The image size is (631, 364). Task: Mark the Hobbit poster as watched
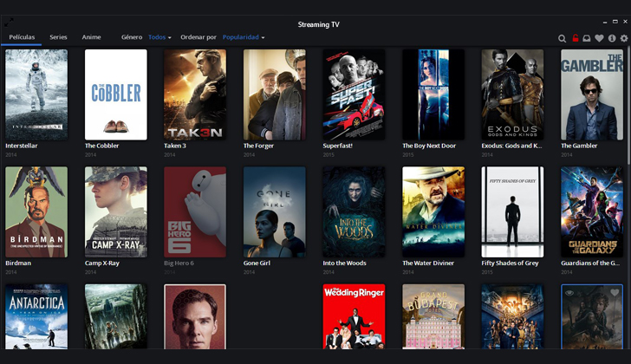click(x=569, y=293)
